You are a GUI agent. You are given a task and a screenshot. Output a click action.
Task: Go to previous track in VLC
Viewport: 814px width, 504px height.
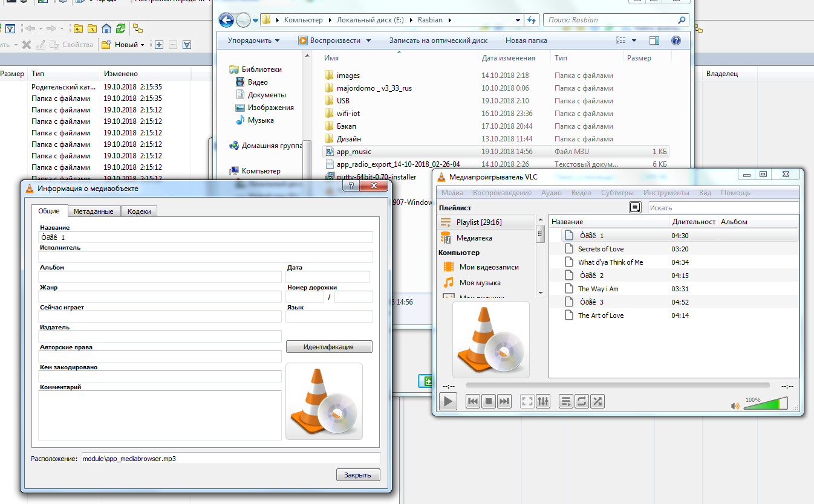click(473, 401)
